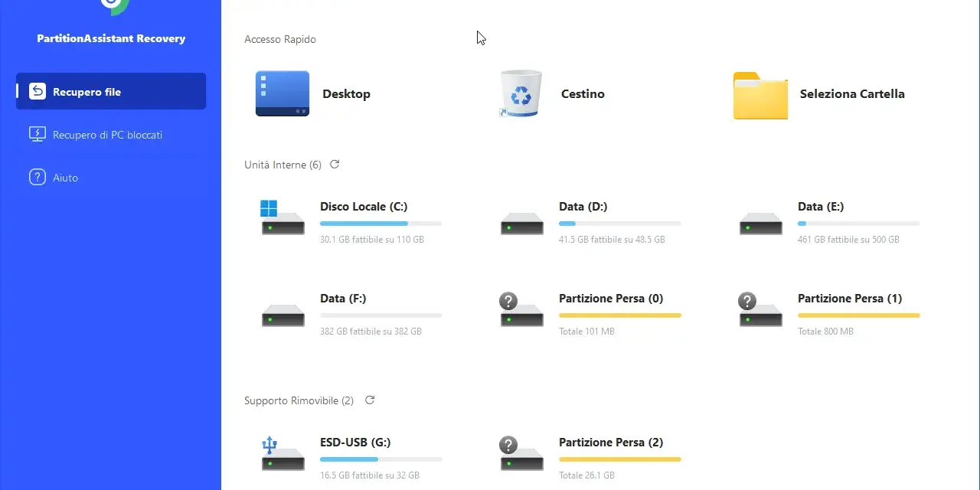Click the Desktop label
The width and height of the screenshot is (980, 490).
pos(346,93)
